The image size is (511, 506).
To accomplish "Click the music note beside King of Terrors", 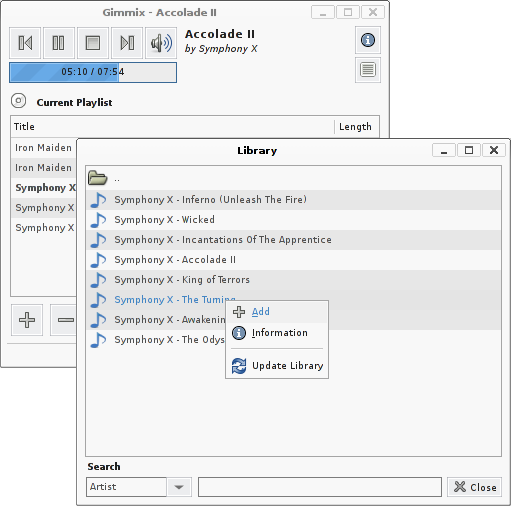I will point(98,280).
